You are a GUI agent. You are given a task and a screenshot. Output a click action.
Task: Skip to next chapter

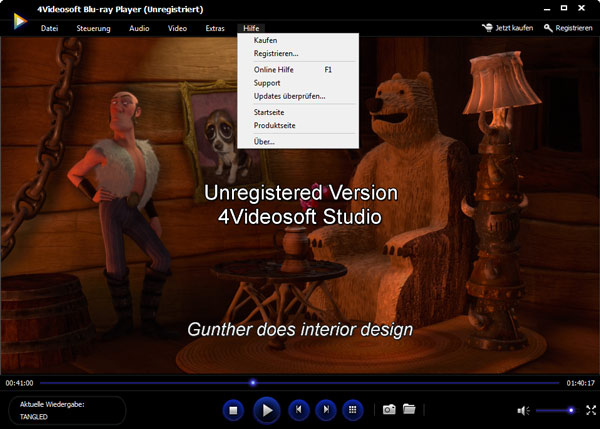[x=325, y=409]
